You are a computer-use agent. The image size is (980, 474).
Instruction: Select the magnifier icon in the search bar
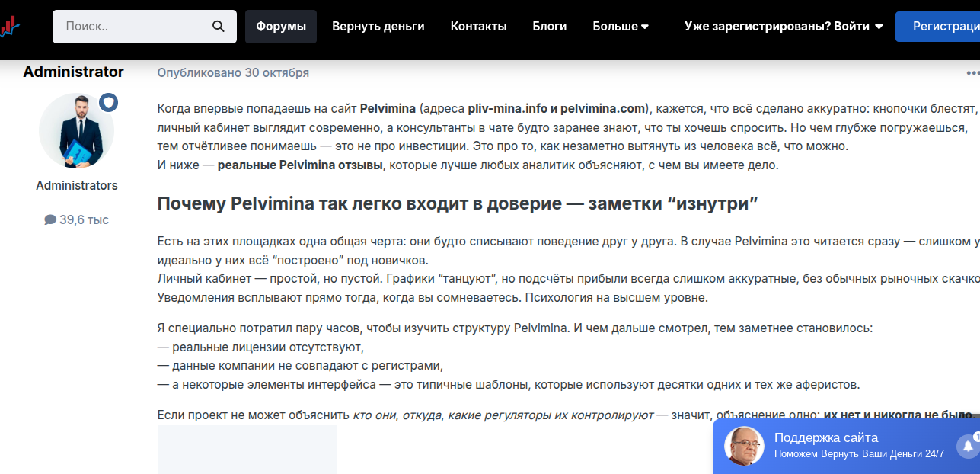click(x=219, y=25)
